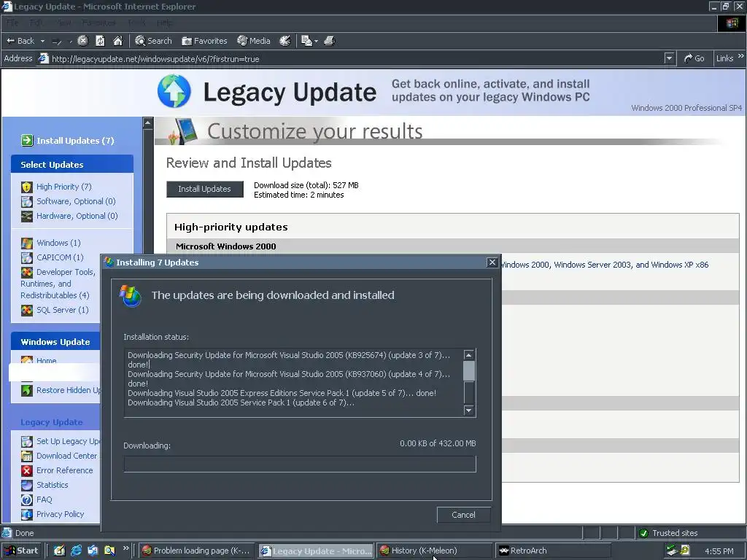
Task: Open the Favorites pane in the toolbar
Action: (x=204, y=41)
